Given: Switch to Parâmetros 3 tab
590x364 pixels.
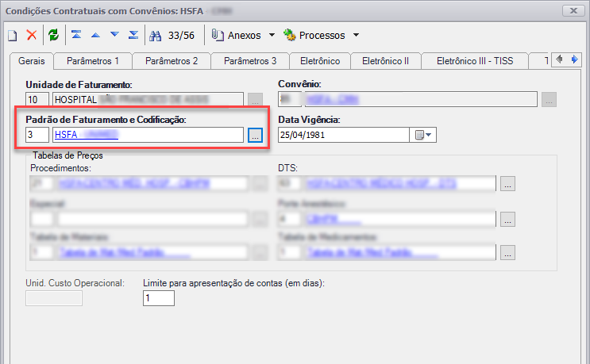Looking at the screenshot, I should pyautogui.click(x=250, y=61).
